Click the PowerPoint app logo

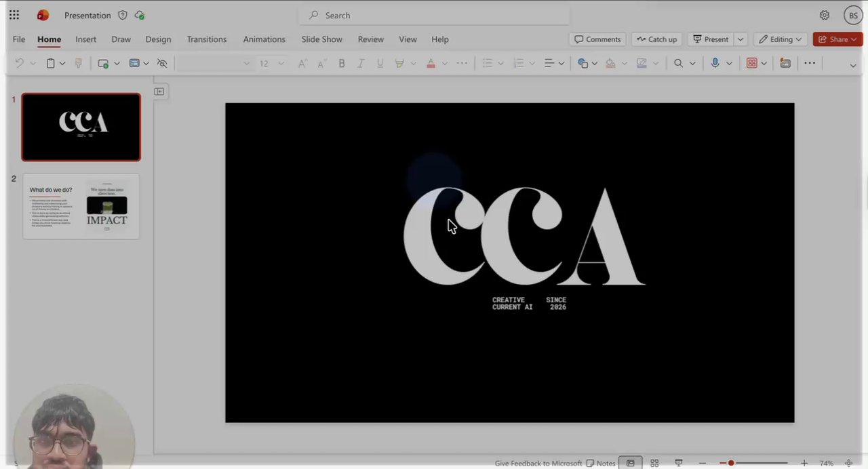click(43, 15)
